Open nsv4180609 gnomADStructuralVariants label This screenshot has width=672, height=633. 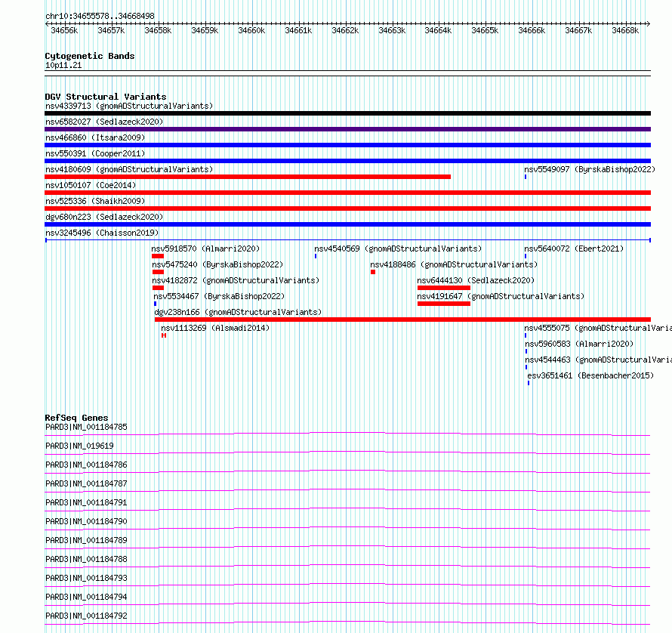click(x=129, y=169)
